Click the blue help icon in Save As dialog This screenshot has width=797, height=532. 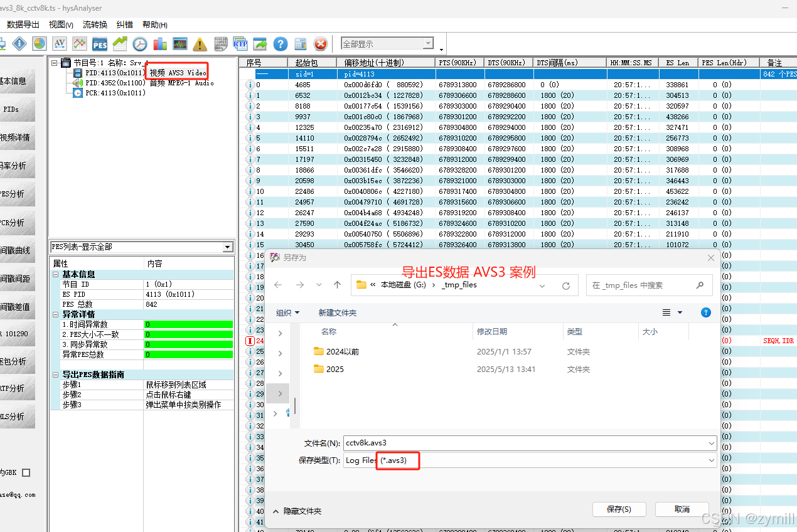pyautogui.click(x=706, y=312)
